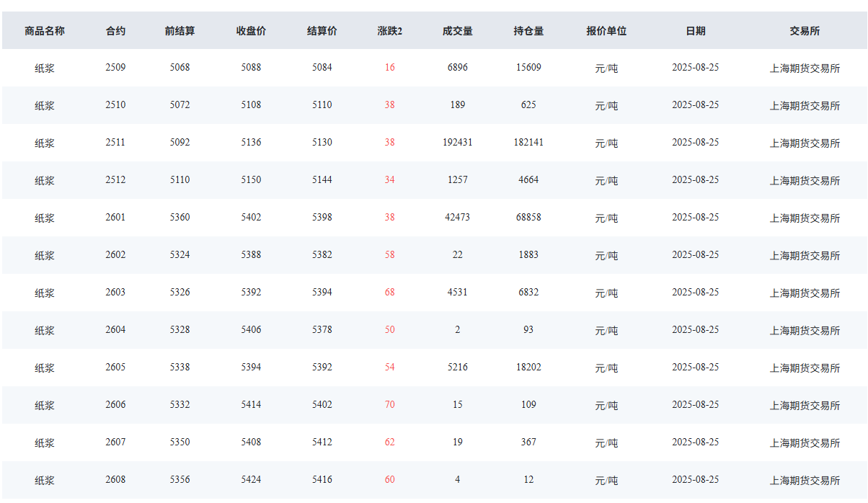Screen dimensions: 868x503
Task: Click open interest value 15609
Action: (x=528, y=68)
